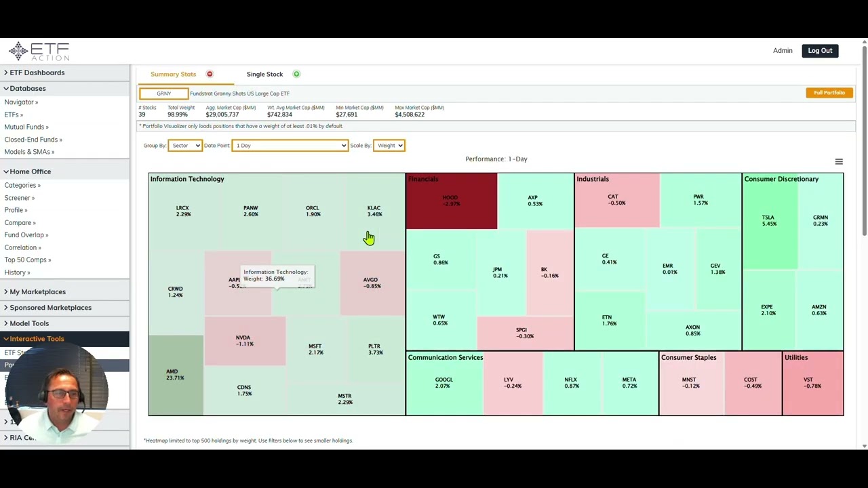Open the Data Point 1 Day dropdown
This screenshot has width=868, height=488.
(x=290, y=145)
